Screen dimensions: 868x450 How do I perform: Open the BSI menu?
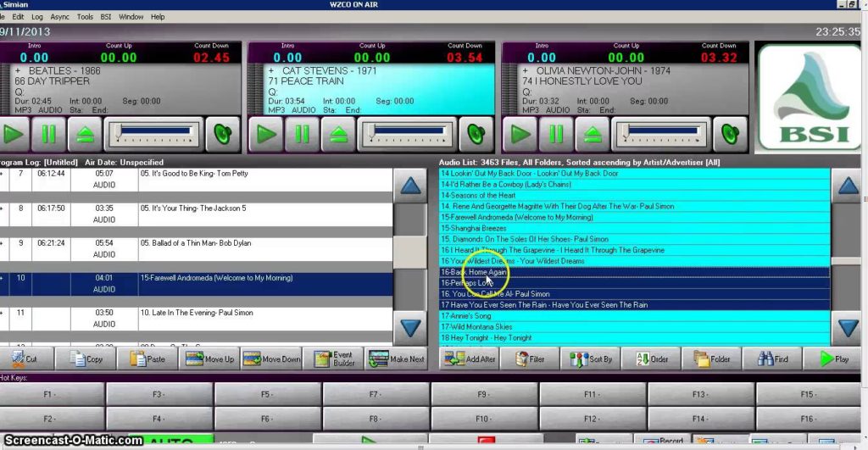click(106, 16)
